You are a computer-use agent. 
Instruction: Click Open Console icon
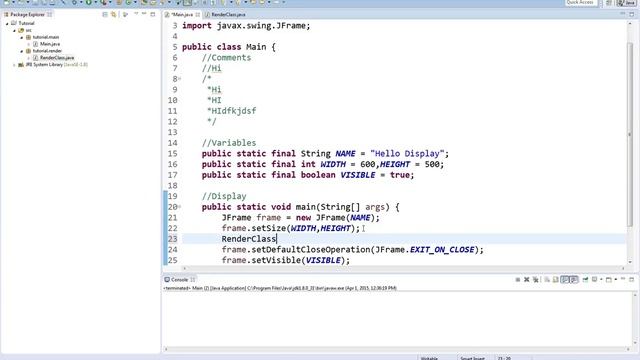pos(609,280)
